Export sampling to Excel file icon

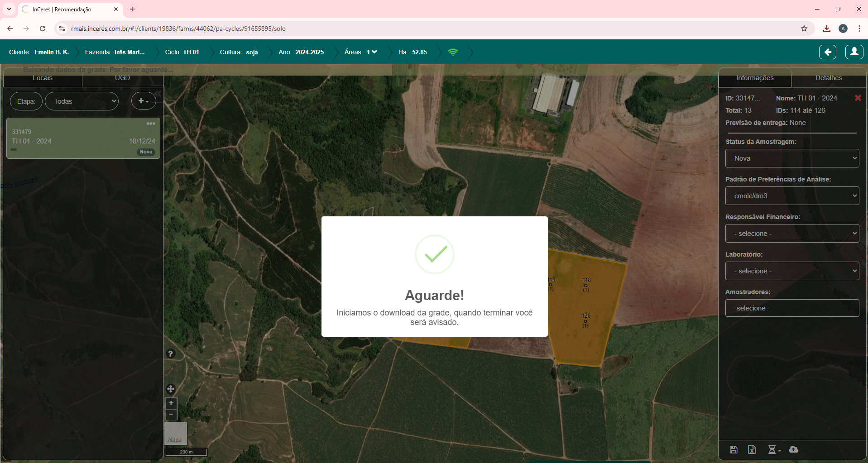[x=752, y=449]
